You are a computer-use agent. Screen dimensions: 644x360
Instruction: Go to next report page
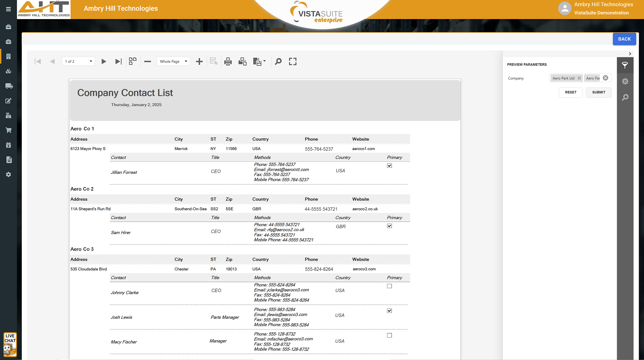coord(104,61)
